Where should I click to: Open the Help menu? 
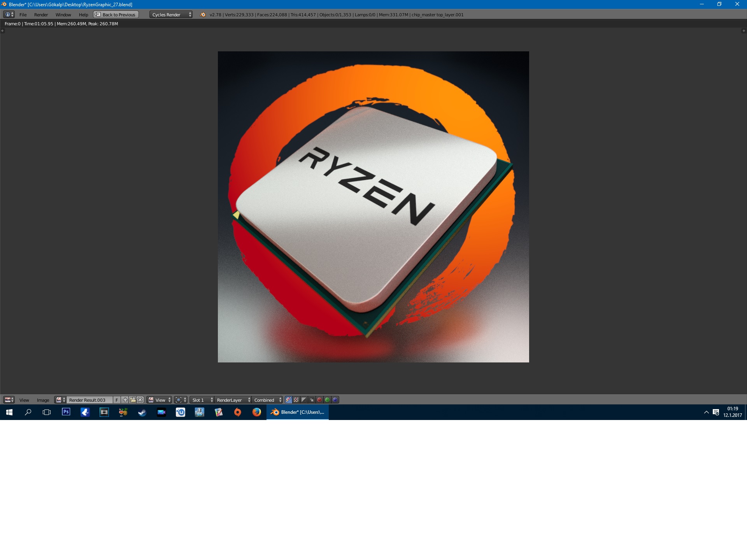point(83,15)
